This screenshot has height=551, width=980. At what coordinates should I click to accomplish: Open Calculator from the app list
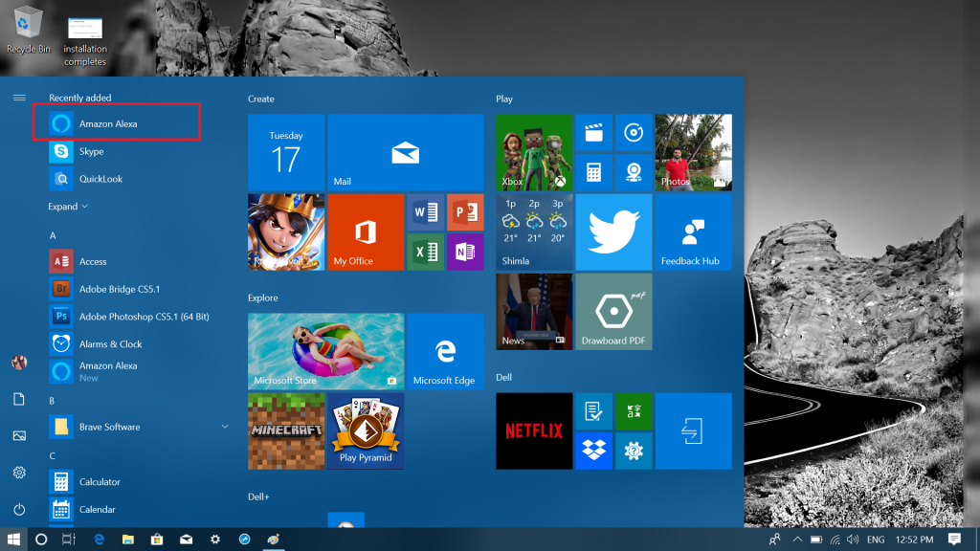(x=138, y=482)
